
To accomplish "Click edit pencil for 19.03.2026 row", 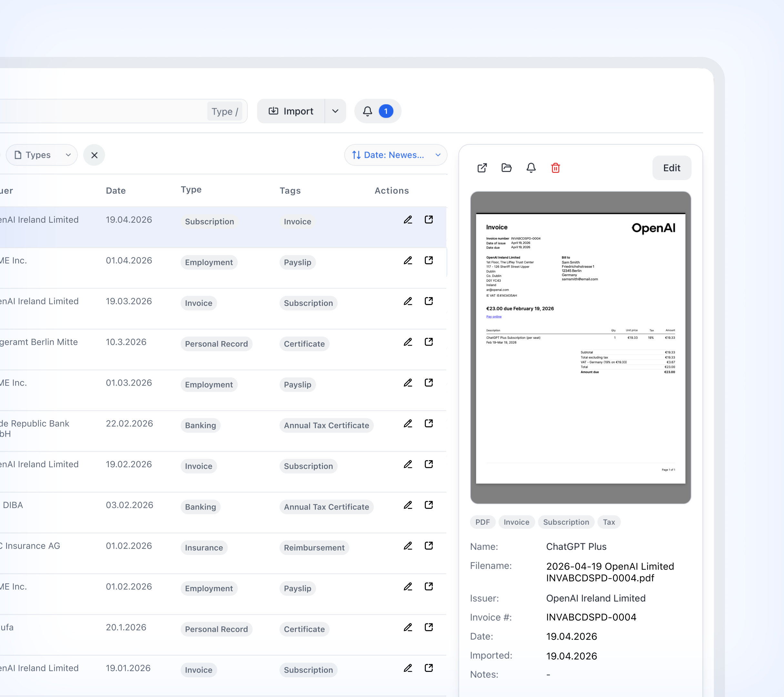I will 408,301.
